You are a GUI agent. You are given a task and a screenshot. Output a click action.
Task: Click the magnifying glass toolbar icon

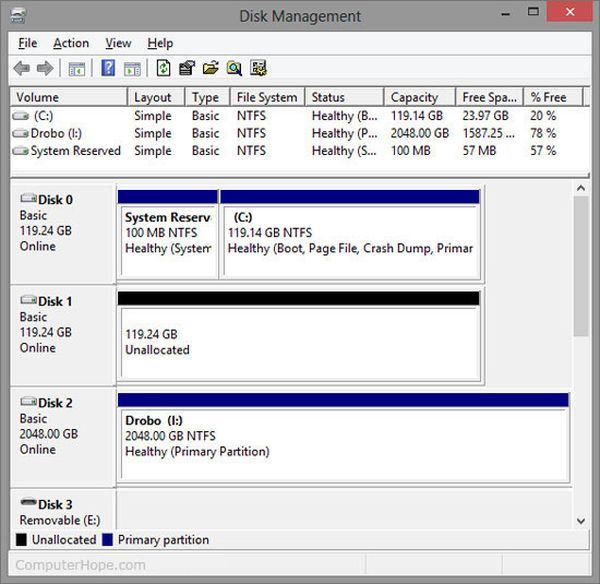pyautogui.click(x=234, y=68)
